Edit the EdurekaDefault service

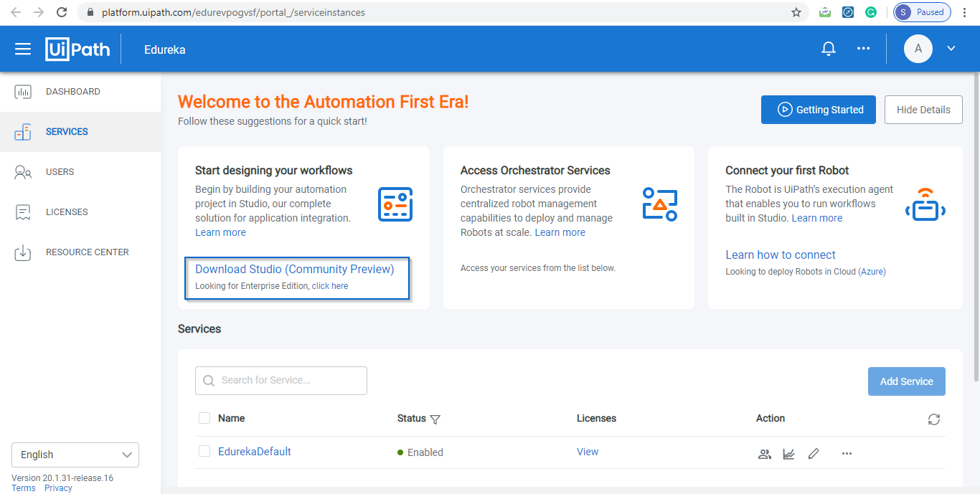point(814,454)
